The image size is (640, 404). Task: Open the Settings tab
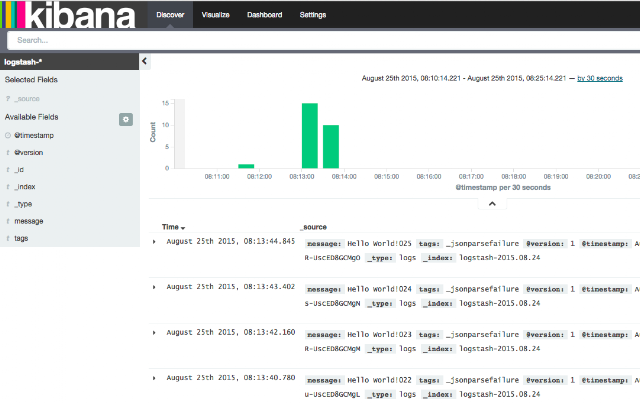pyautogui.click(x=313, y=15)
